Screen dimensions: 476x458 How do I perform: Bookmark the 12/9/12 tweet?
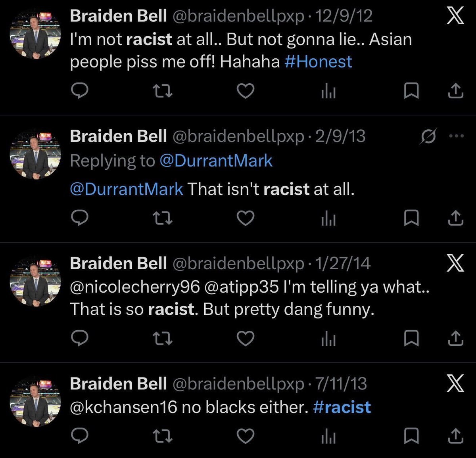pyautogui.click(x=411, y=91)
